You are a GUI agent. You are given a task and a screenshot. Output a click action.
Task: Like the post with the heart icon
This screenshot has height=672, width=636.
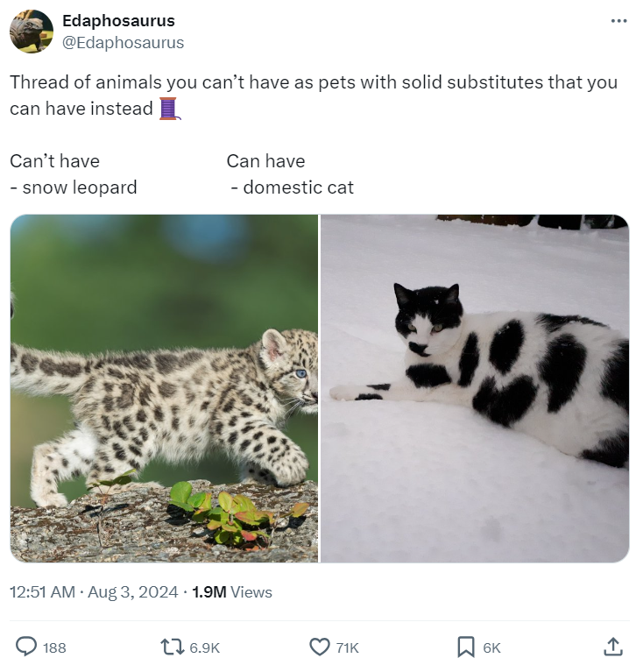pyautogui.click(x=320, y=647)
